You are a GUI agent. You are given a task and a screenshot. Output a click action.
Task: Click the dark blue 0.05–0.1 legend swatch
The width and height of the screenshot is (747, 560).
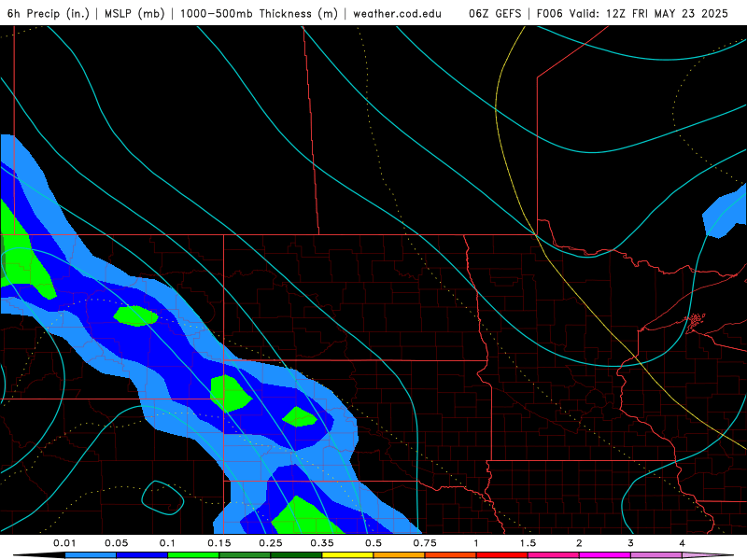pyautogui.click(x=142, y=555)
